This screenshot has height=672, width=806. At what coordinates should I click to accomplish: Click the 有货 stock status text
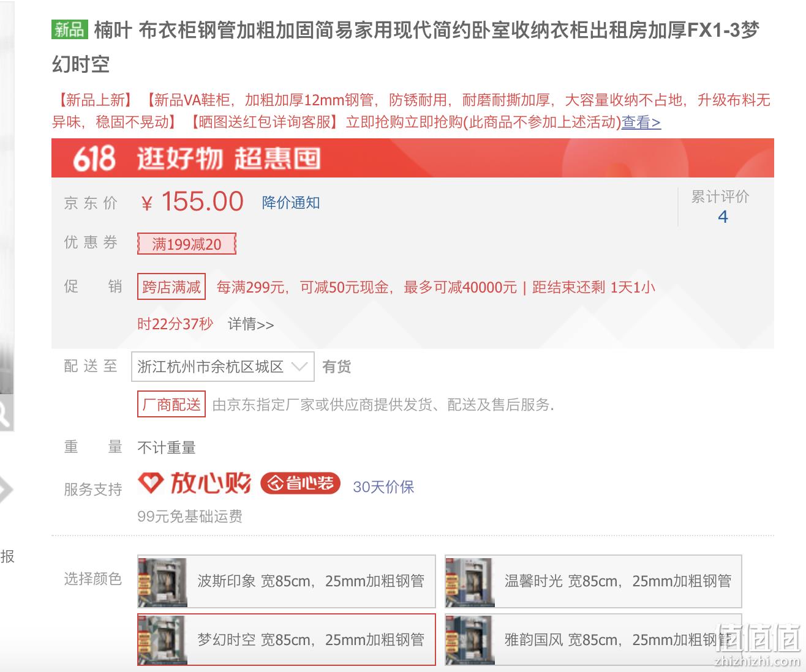(337, 367)
